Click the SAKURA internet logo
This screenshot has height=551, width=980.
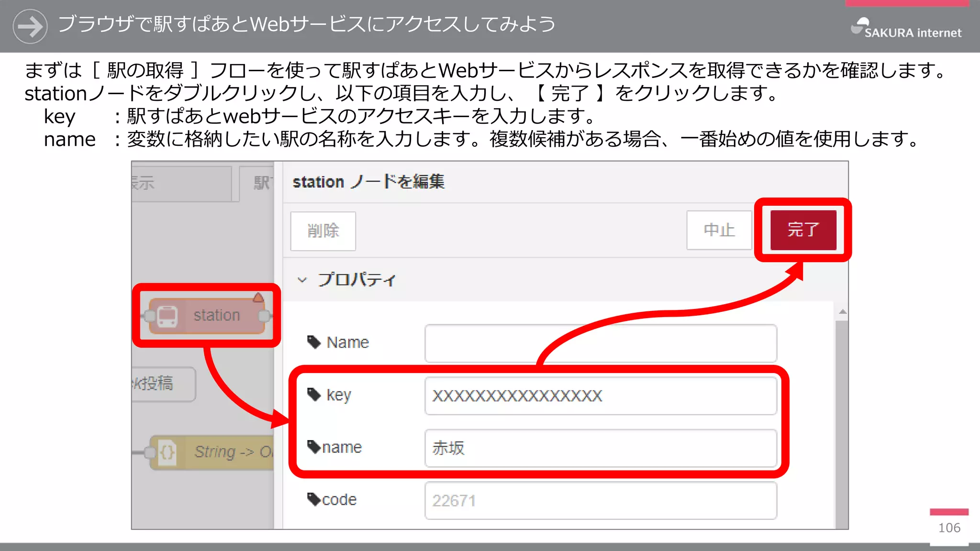click(x=906, y=28)
